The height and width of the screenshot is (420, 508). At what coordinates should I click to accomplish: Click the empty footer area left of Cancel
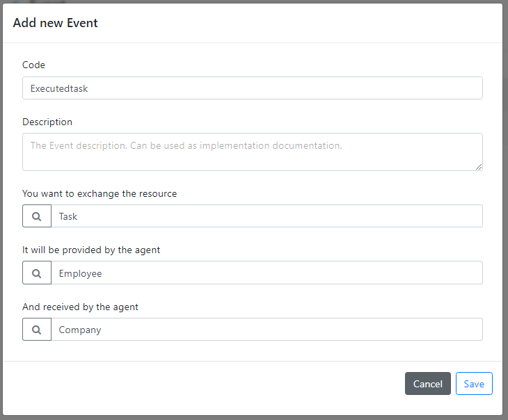[204, 383]
